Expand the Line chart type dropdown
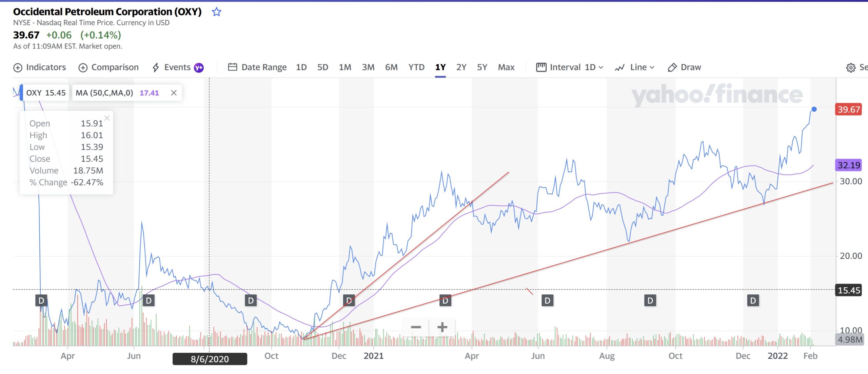Viewport: 868px width, 374px height. [634, 67]
